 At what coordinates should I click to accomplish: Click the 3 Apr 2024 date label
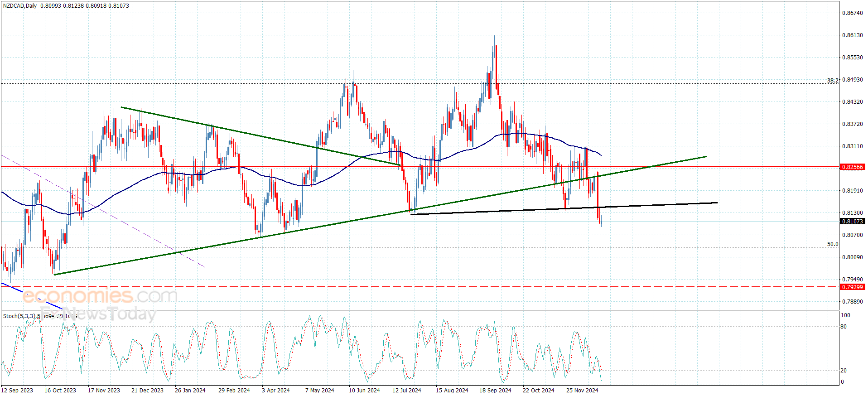[x=276, y=390]
